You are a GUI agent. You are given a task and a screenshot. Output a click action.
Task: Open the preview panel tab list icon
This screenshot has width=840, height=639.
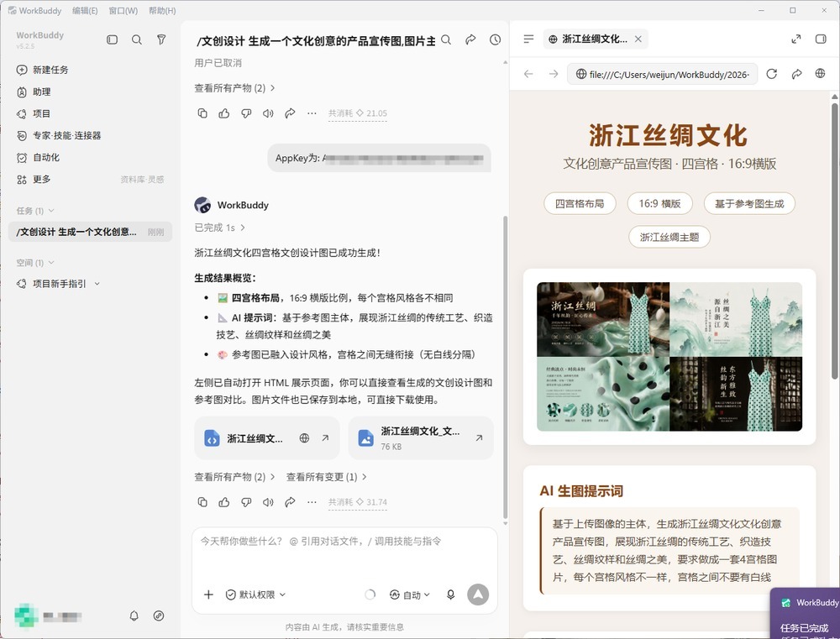click(x=528, y=39)
